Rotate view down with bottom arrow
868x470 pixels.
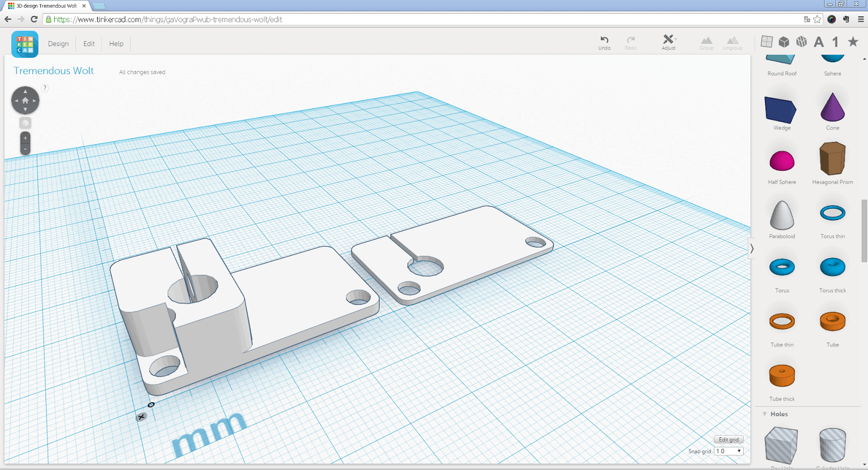coord(25,110)
